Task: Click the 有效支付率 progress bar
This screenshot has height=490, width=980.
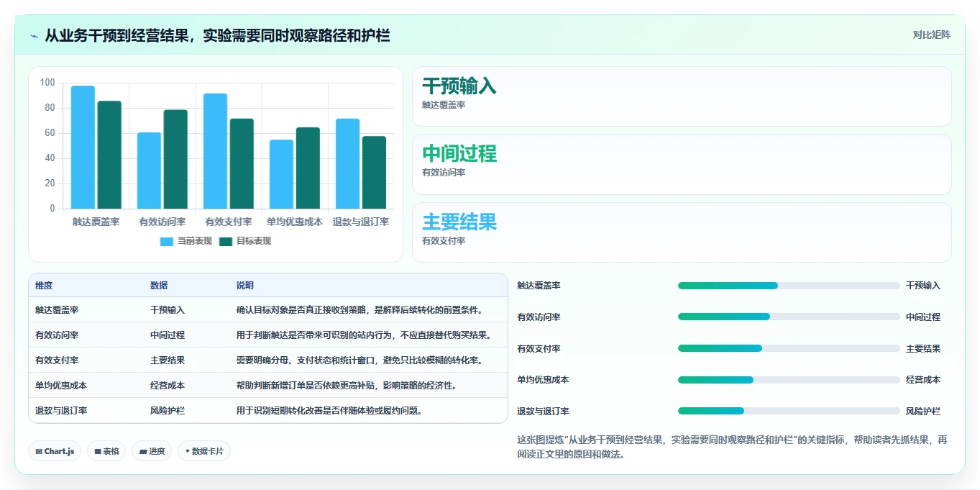Action: pos(789,348)
